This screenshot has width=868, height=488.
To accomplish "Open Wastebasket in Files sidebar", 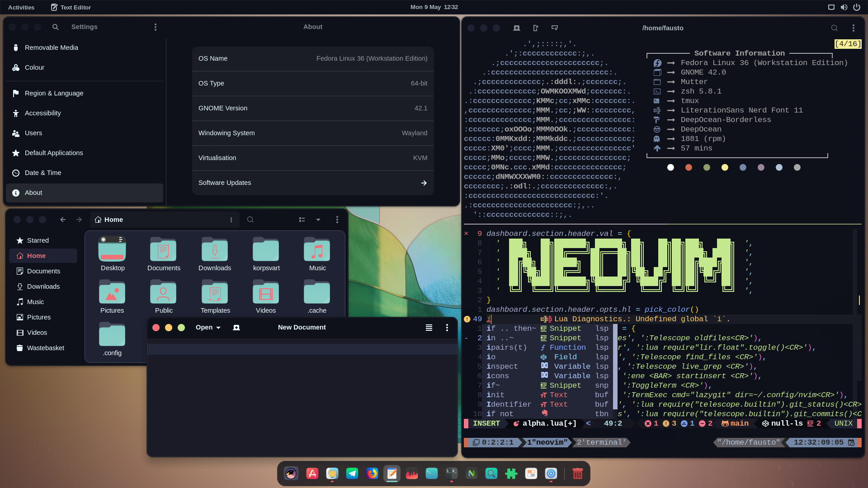I will point(43,348).
